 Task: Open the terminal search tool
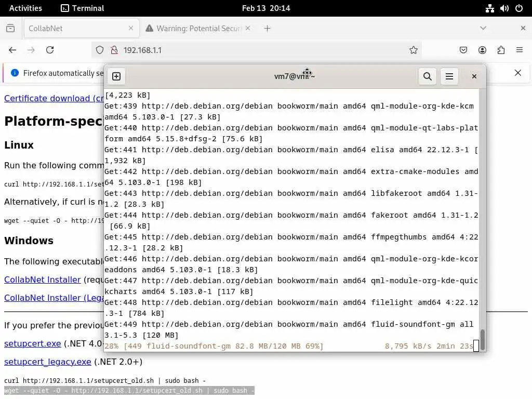pyautogui.click(x=428, y=76)
